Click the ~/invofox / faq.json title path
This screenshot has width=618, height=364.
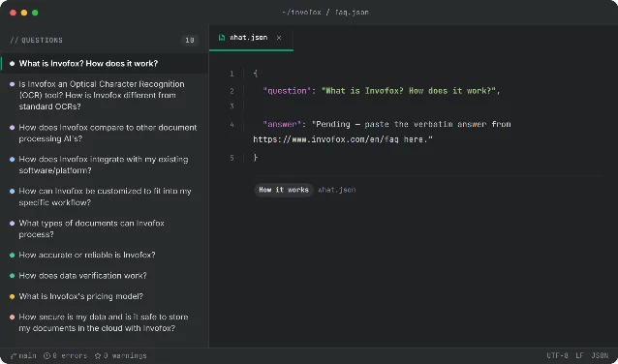click(x=325, y=13)
